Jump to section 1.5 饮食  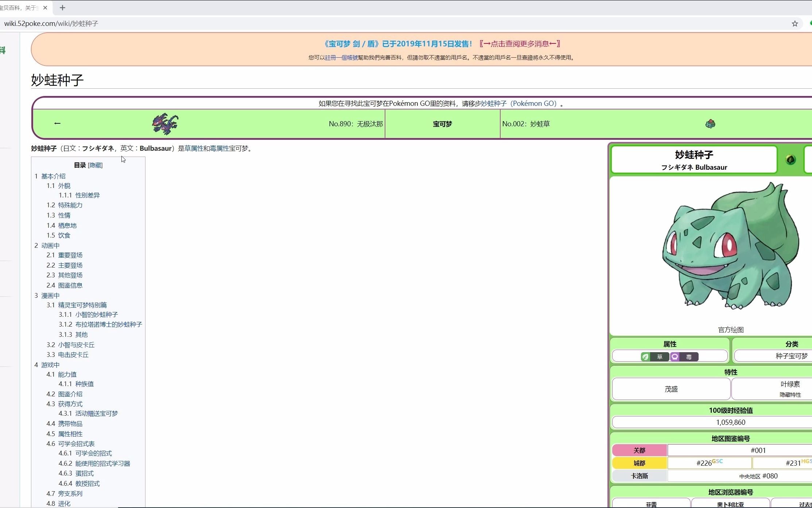64,235
